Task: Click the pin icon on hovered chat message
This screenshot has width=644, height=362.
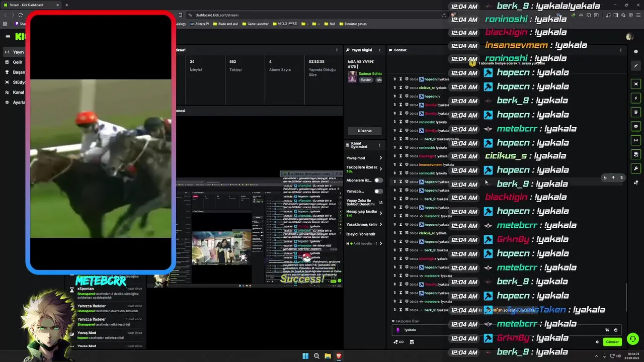Action: [613, 177]
